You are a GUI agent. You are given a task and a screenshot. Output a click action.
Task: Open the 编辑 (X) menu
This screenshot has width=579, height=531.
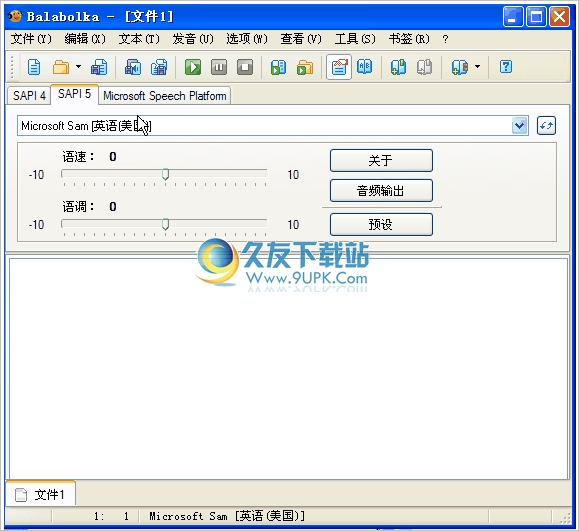(85, 39)
